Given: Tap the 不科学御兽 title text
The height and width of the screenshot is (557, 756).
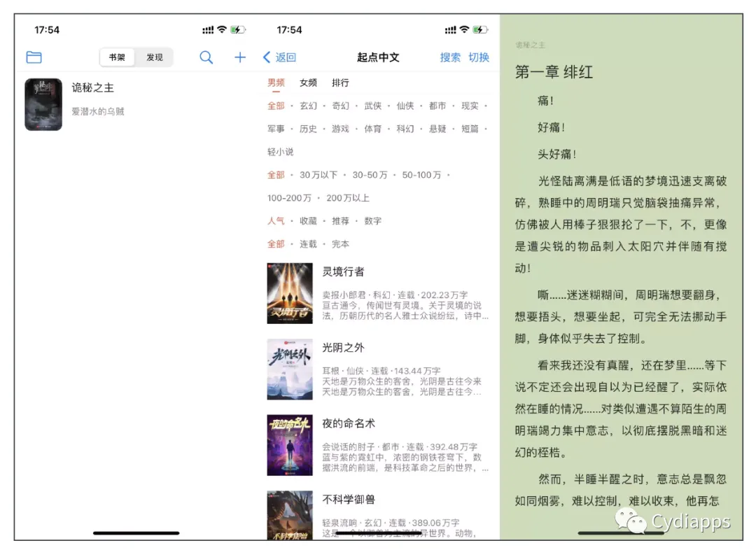Looking at the screenshot, I should coord(349,500).
